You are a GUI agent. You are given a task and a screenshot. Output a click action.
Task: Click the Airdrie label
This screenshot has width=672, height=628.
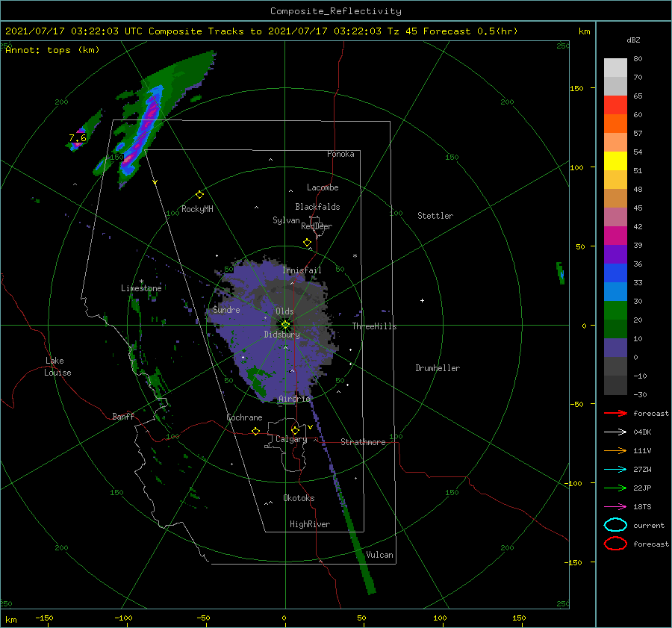(x=294, y=399)
